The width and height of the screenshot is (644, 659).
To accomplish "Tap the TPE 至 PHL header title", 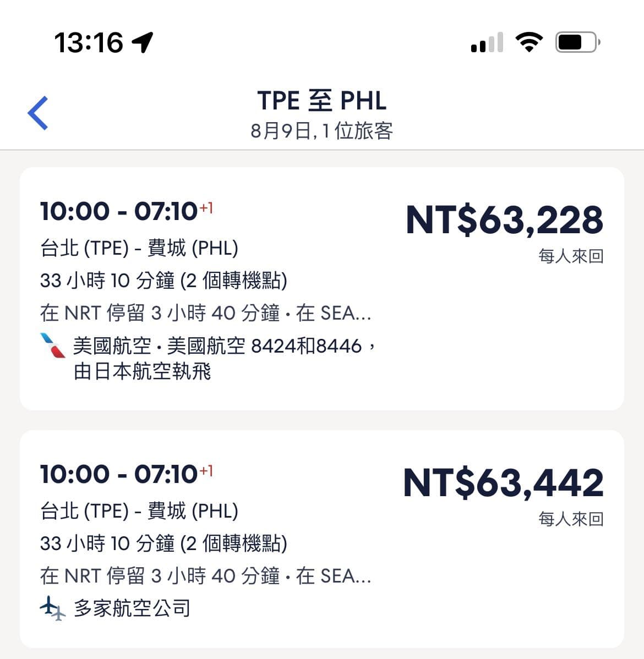I will [322, 101].
